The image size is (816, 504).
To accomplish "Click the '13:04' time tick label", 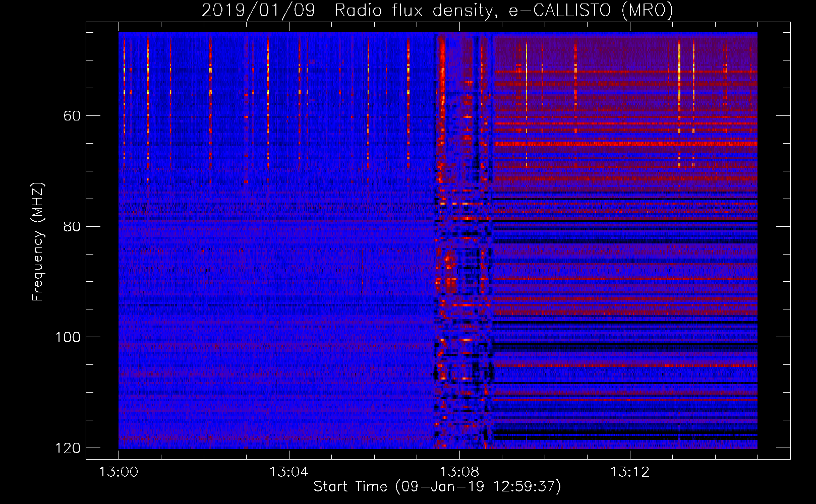I will [288, 472].
